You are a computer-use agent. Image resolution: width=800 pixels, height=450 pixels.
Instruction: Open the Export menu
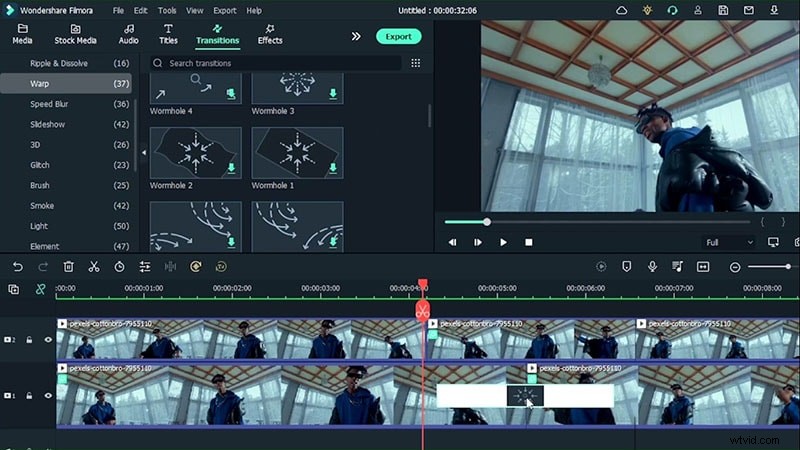pyautogui.click(x=224, y=10)
